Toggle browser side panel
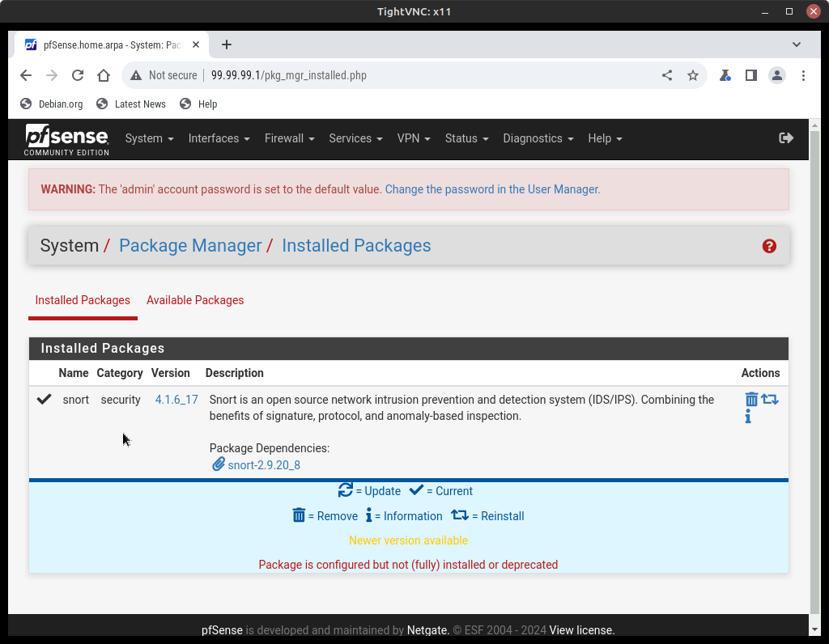829x644 pixels. (x=750, y=75)
